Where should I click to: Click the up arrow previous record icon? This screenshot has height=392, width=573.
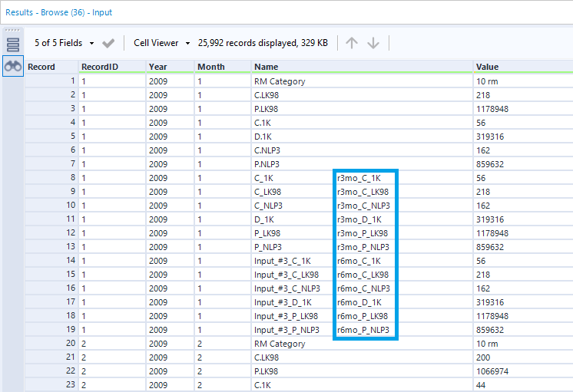coord(352,43)
